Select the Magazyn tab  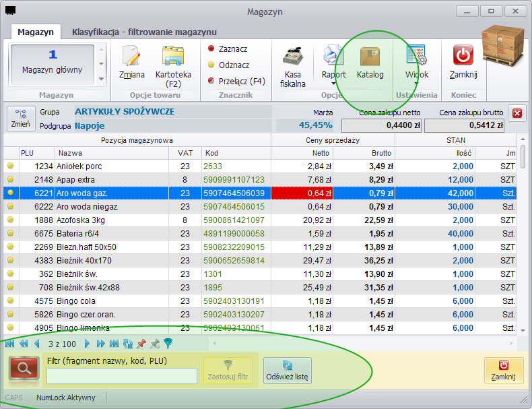tap(36, 32)
